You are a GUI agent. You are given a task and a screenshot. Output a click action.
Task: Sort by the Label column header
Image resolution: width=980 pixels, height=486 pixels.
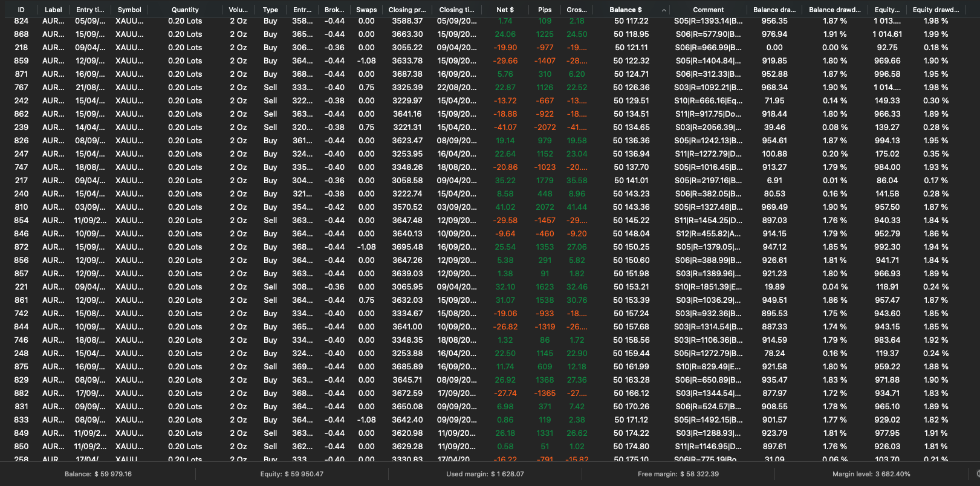[53, 10]
